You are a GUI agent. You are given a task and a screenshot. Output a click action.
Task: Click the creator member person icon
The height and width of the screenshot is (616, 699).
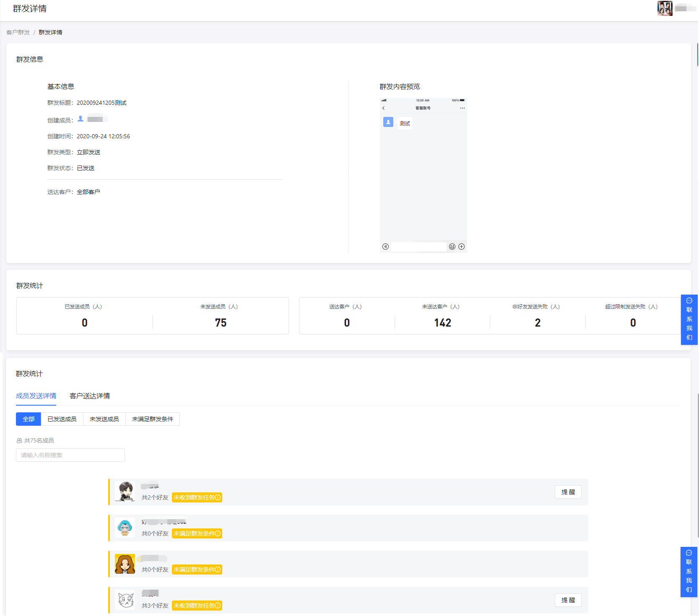click(81, 119)
